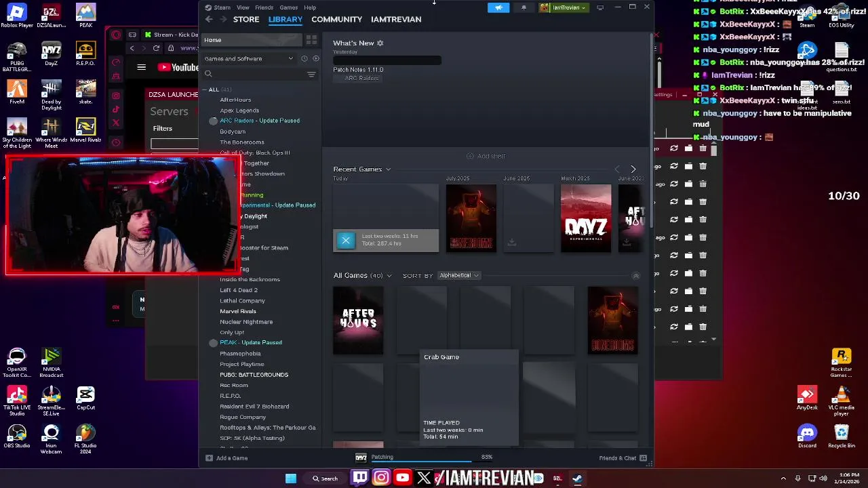Viewport: 868px width, 488px height.
Task: Click the Steam icon in the taskbar
Action: pos(577,479)
